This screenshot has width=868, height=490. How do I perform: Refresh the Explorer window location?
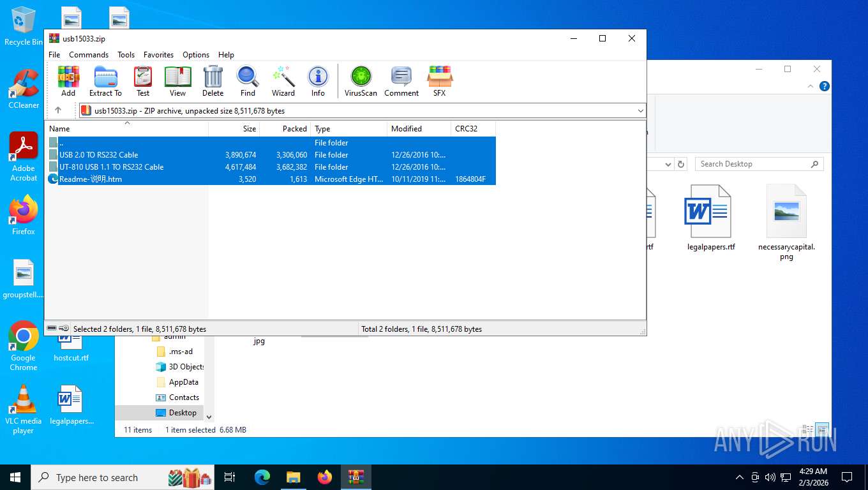click(x=681, y=164)
